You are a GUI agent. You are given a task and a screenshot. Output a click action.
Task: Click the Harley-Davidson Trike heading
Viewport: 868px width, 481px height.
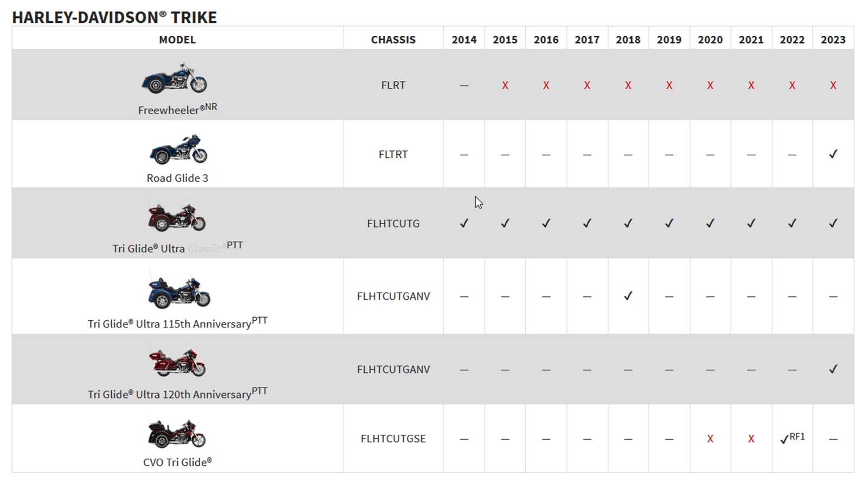point(114,17)
